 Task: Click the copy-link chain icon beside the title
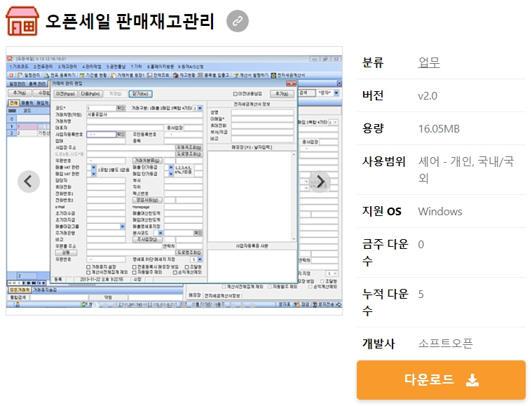237,21
